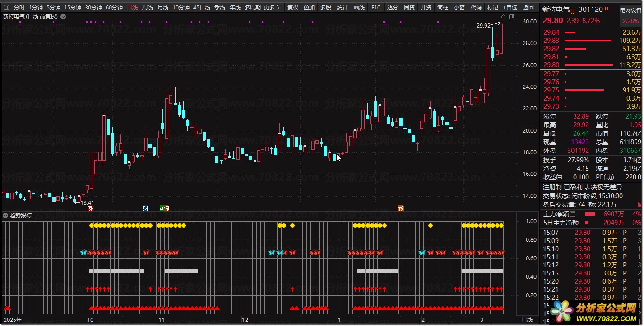Open the 复权 adjustment option
Image resolution: width=644 pixels, height=326 pixels.
(x=293, y=8)
